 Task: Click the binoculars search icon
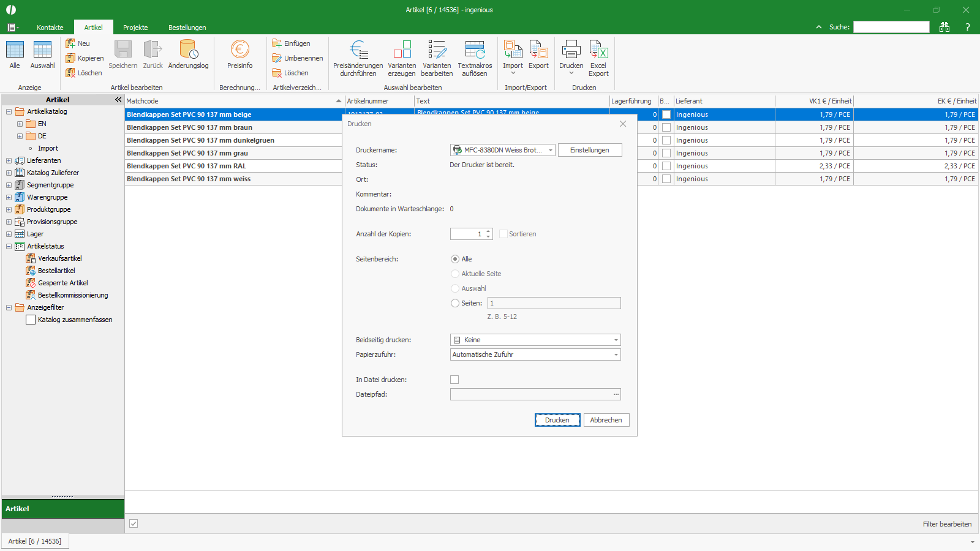click(944, 27)
